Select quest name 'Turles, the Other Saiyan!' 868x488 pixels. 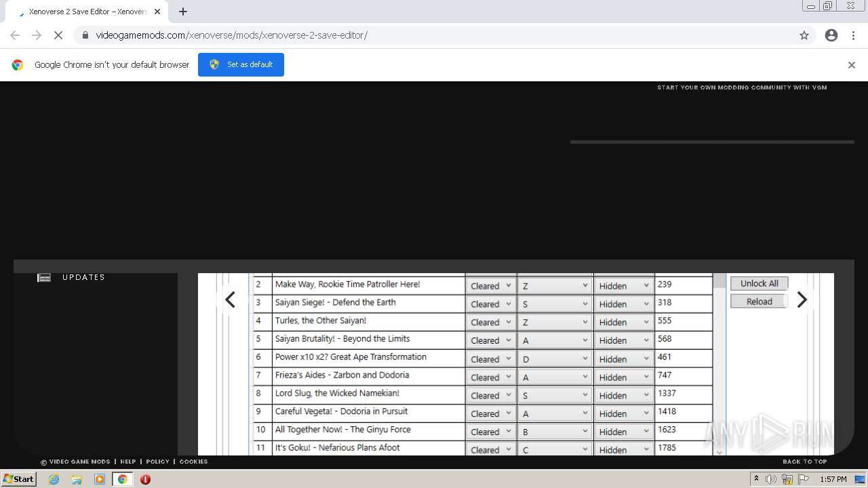(320, 321)
